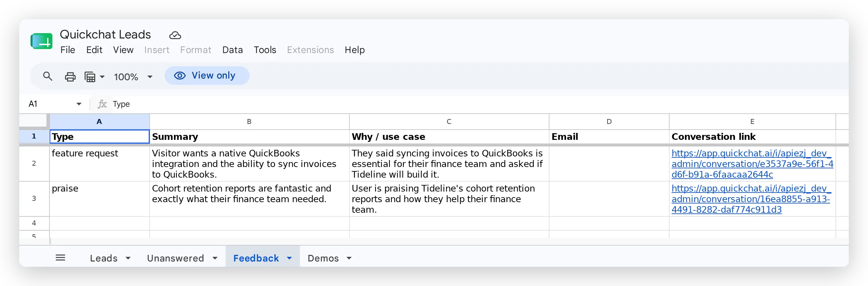Click the syncing invoices use case cell
Viewport: 868px width, 286px height.
pos(449,164)
